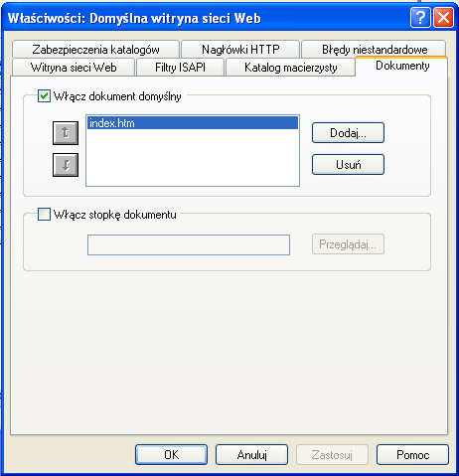Remove document with Usuń button

348,164
